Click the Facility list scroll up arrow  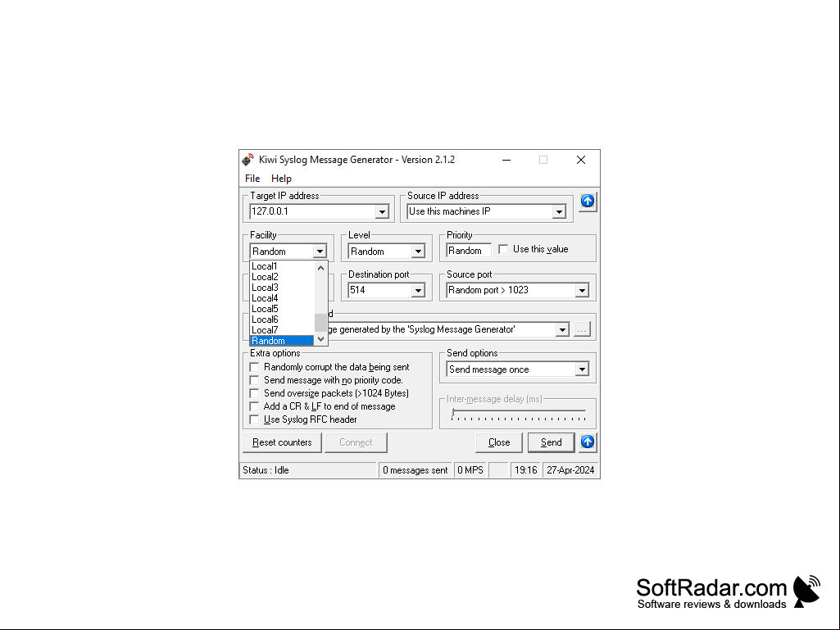[x=321, y=267]
